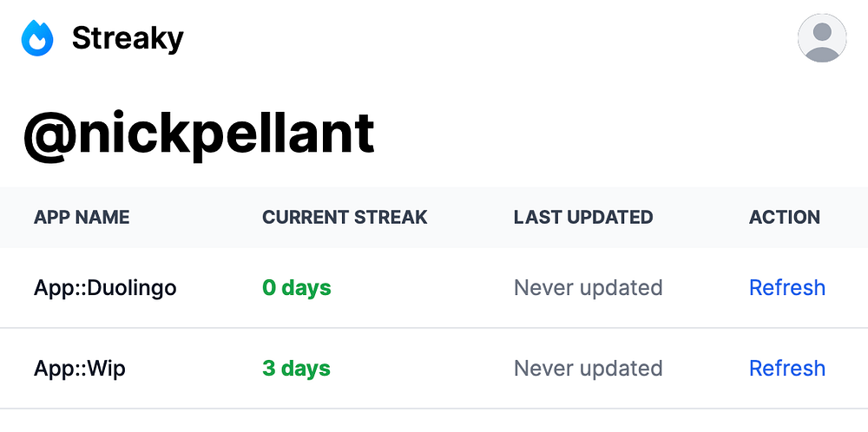Click the divider line below the Duolingo row

click(x=434, y=328)
